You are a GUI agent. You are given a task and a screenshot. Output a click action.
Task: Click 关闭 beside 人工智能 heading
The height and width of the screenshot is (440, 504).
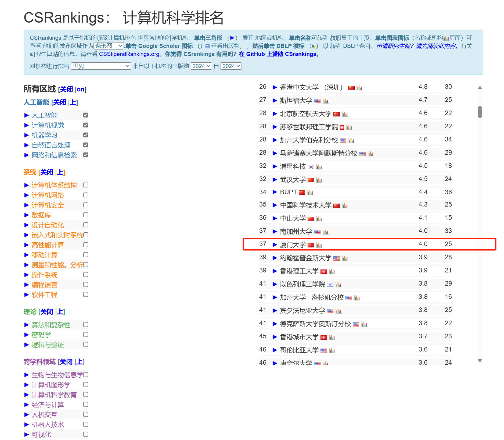(x=60, y=102)
